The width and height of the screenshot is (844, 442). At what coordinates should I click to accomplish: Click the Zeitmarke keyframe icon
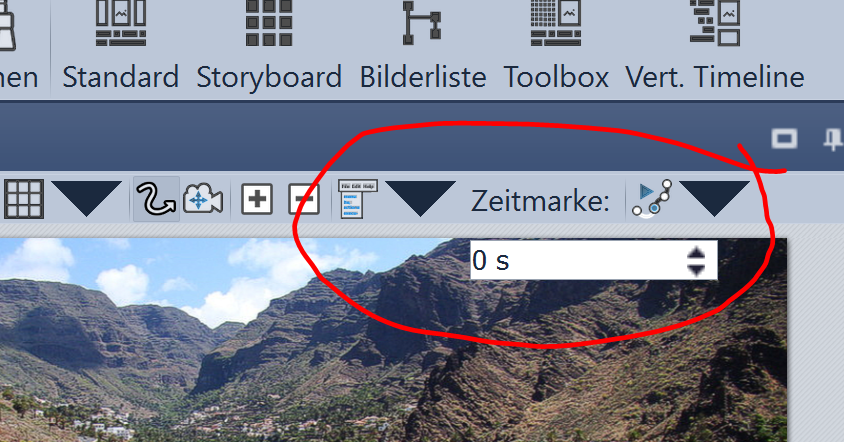pyautogui.click(x=652, y=199)
